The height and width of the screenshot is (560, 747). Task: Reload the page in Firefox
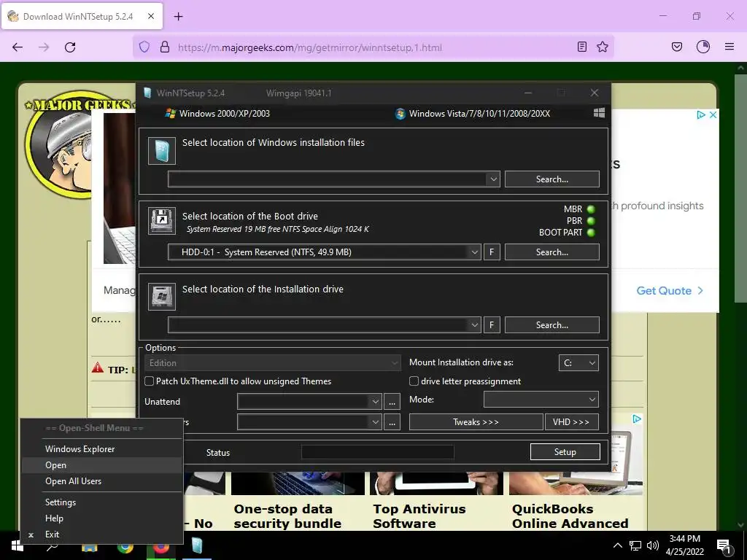click(70, 47)
